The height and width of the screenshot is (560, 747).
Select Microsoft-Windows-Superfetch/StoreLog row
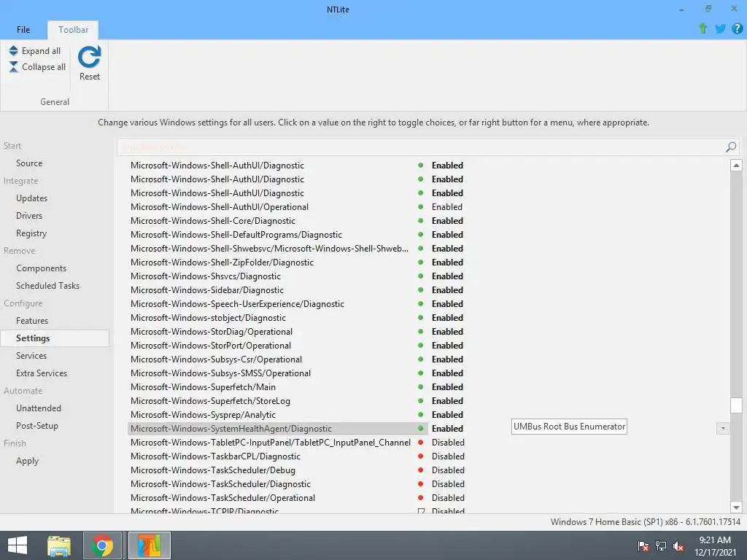pyautogui.click(x=210, y=401)
